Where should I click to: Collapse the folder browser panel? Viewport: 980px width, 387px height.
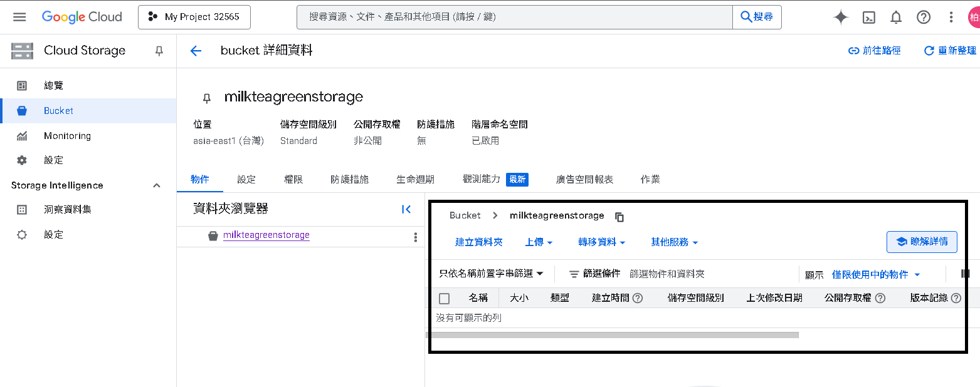click(406, 209)
